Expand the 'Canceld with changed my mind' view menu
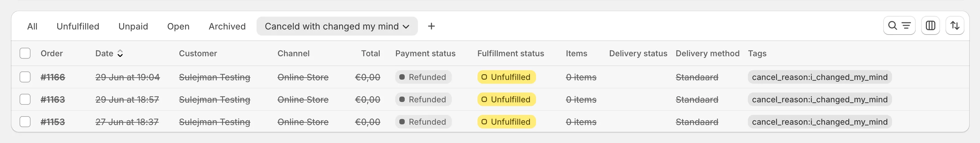 click(x=406, y=27)
